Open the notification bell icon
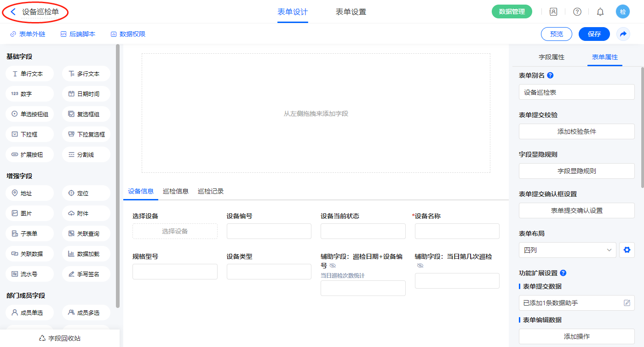This screenshot has width=644, height=347. click(600, 12)
